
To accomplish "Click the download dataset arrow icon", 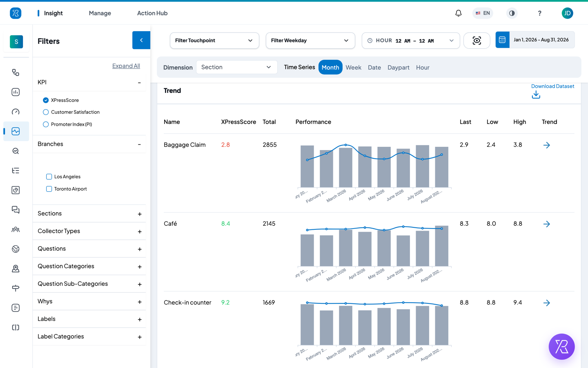I will (536, 95).
